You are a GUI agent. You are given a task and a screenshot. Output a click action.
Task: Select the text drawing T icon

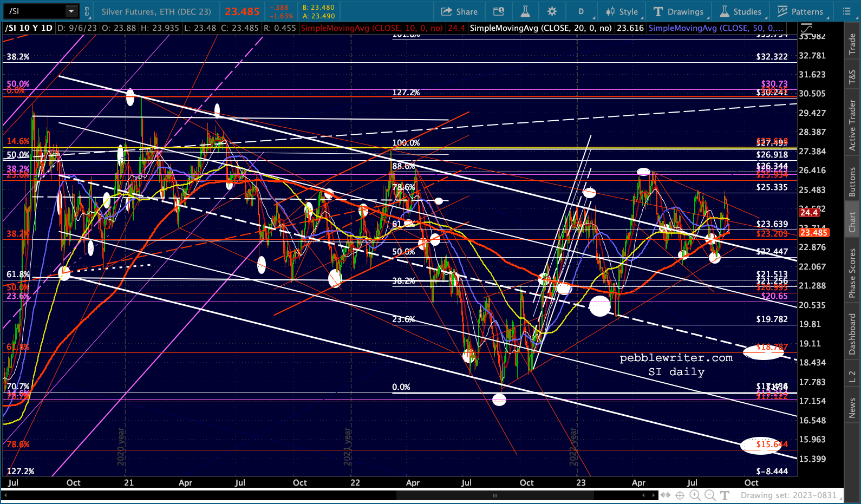[725, 495]
